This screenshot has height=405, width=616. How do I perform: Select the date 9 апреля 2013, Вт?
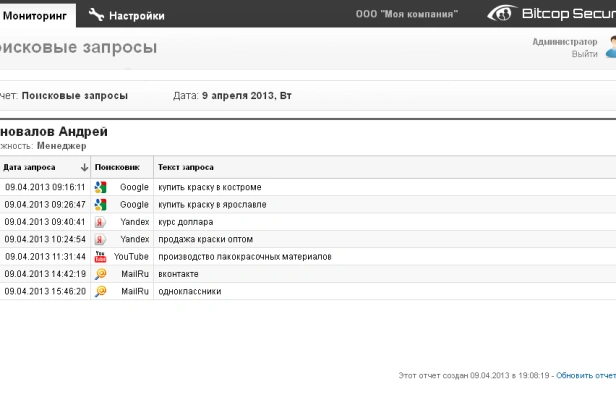247,96
